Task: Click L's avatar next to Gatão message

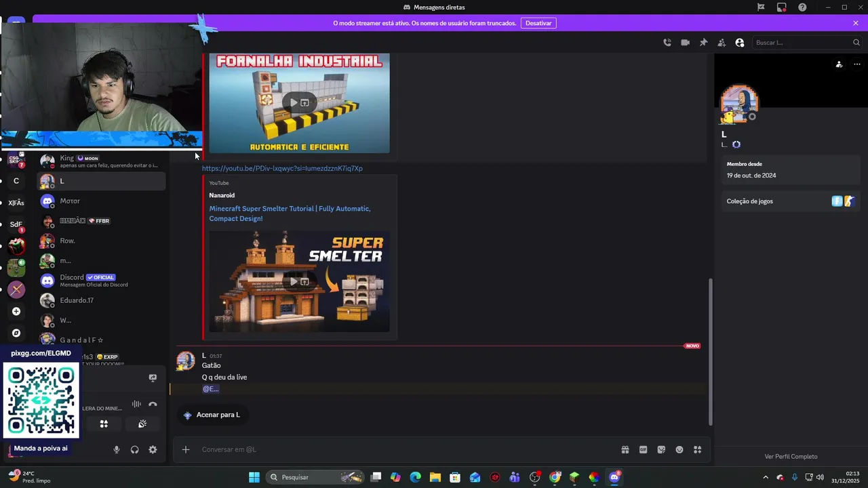Action: pos(186,361)
